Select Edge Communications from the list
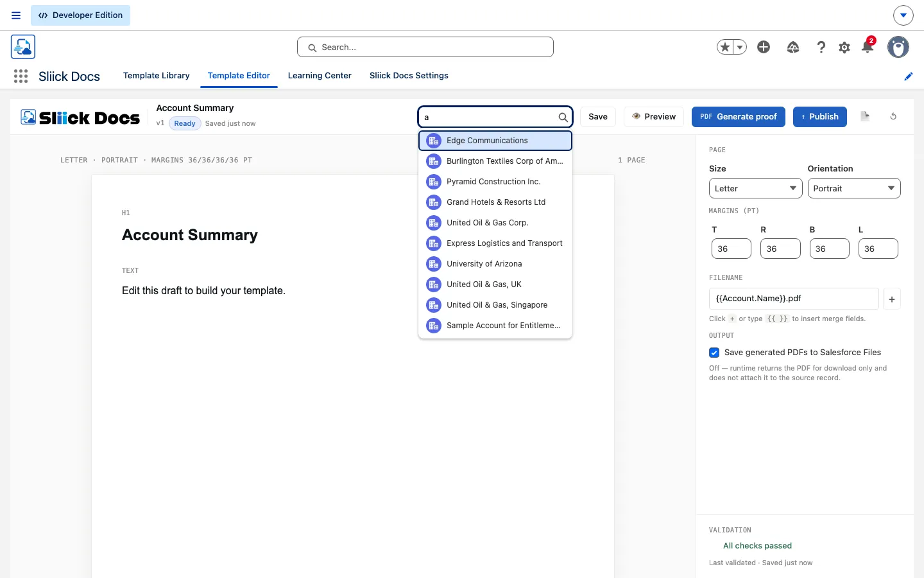 point(495,141)
